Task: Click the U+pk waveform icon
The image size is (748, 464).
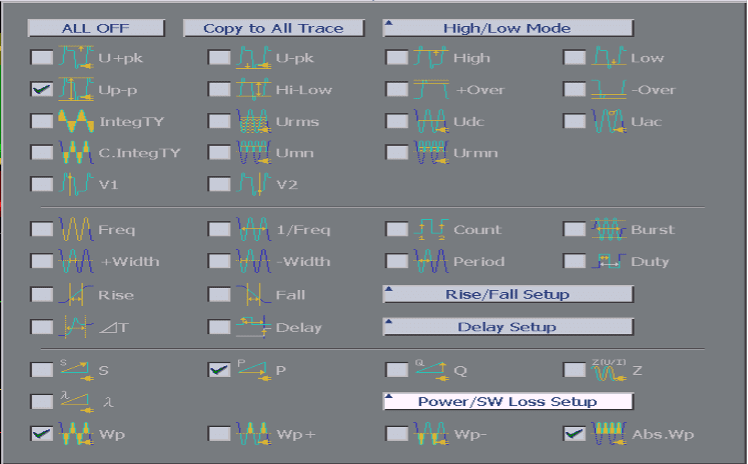Action: tap(76, 58)
